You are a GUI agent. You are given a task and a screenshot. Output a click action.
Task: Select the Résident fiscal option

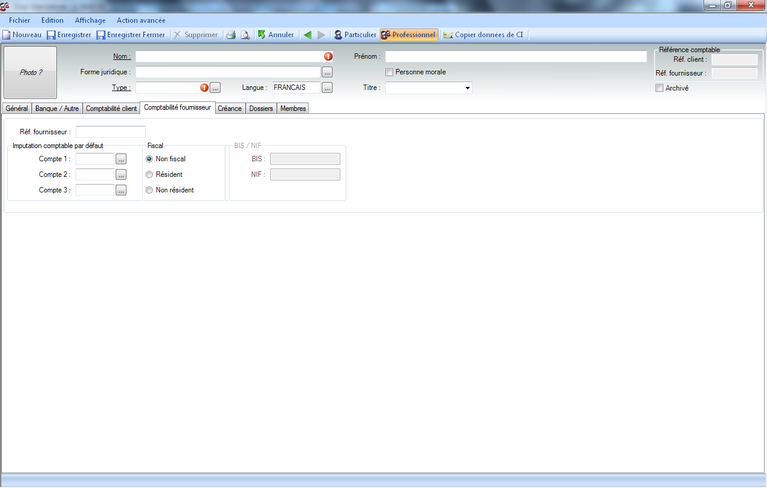tap(150, 174)
